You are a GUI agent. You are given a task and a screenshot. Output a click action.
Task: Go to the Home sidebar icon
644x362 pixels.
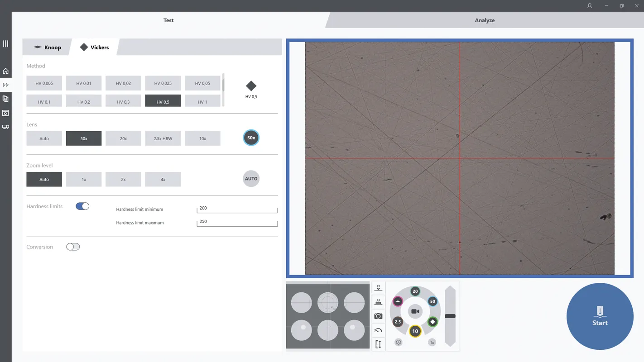[x=5, y=71]
